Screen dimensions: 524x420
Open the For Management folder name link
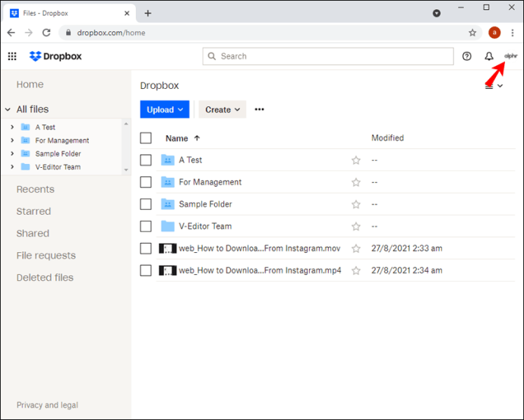coord(210,182)
